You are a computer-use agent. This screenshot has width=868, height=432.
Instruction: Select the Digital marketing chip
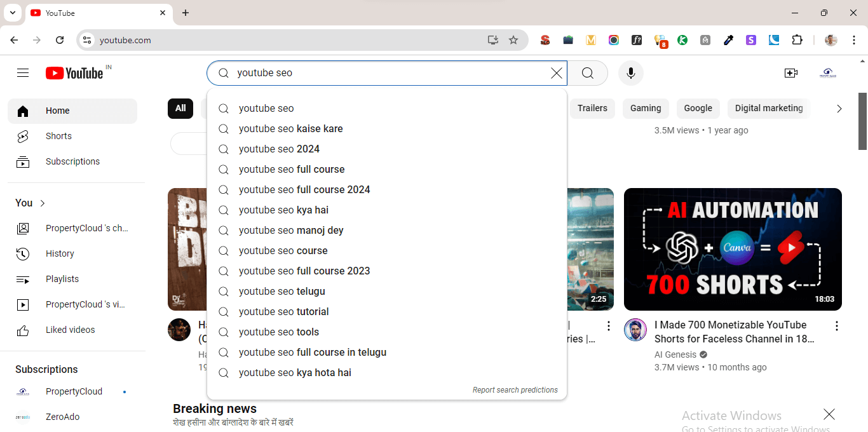coord(769,108)
